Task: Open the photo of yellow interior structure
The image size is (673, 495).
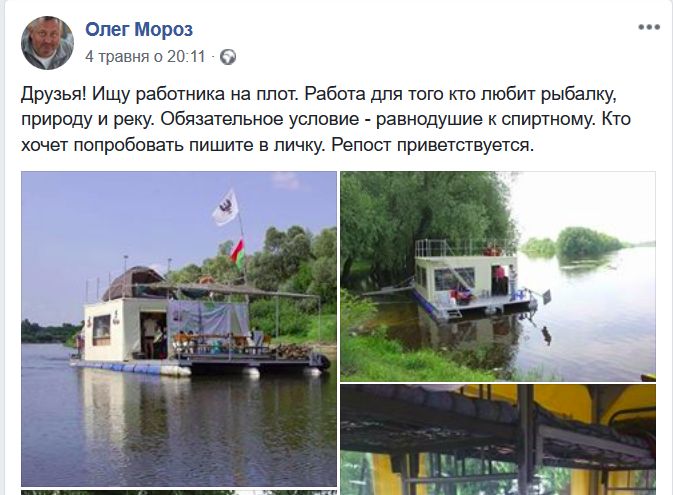Action: pos(498,440)
